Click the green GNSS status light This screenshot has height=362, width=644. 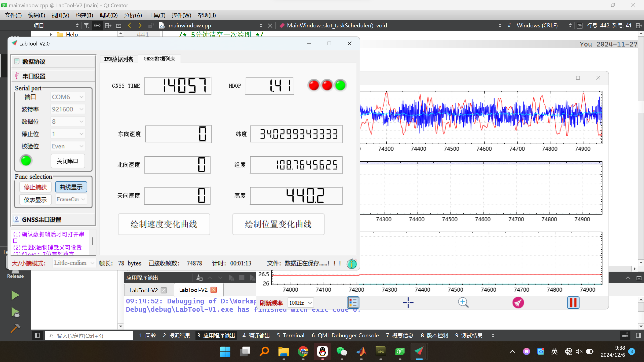pos(340,85)
